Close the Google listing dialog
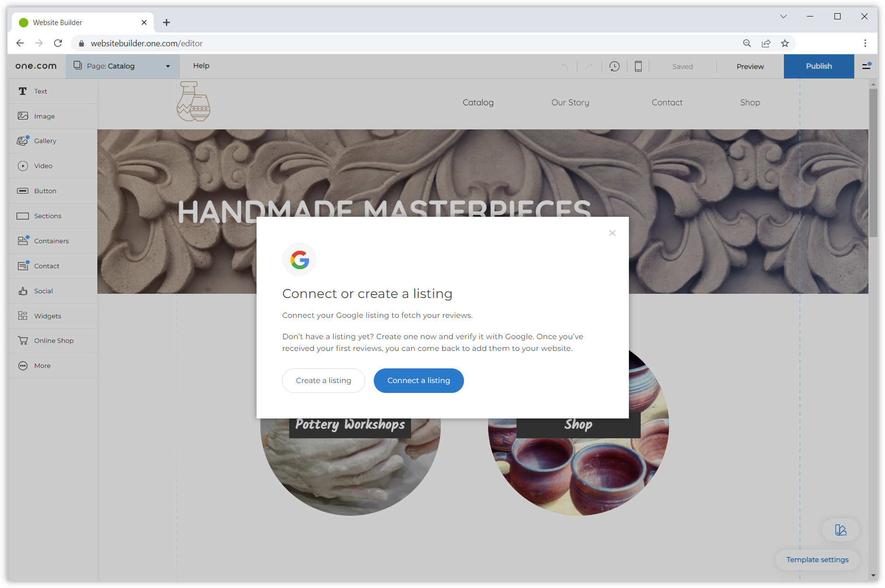The image size is (885, 588). (612, 233)
